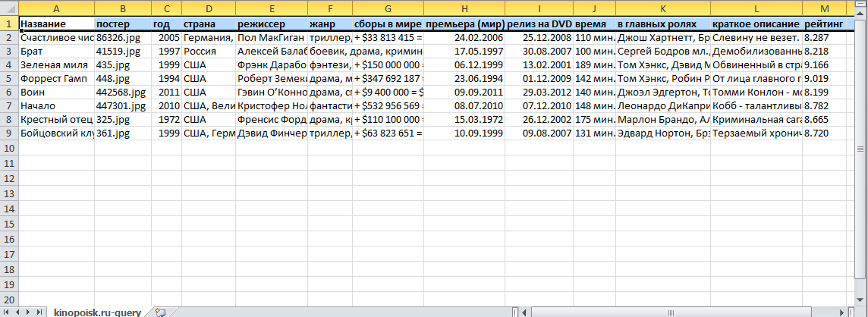Select the cell containing 'Начало'

(x=56, y=105)
